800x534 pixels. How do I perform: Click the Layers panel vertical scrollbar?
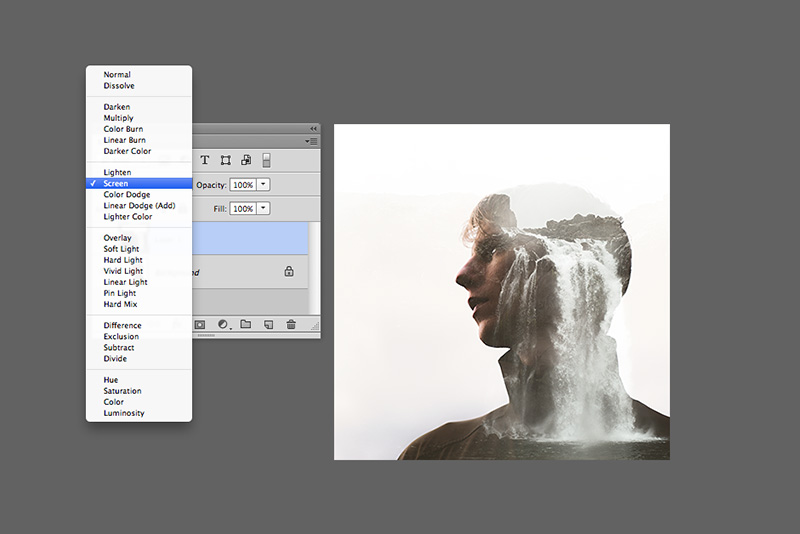314,268
